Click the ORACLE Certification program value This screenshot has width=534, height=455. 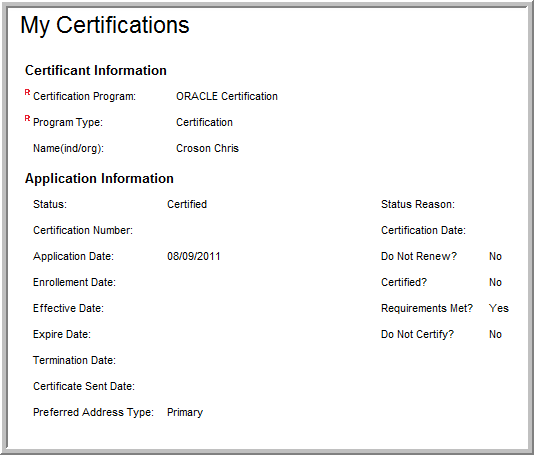tap(227, 96)
